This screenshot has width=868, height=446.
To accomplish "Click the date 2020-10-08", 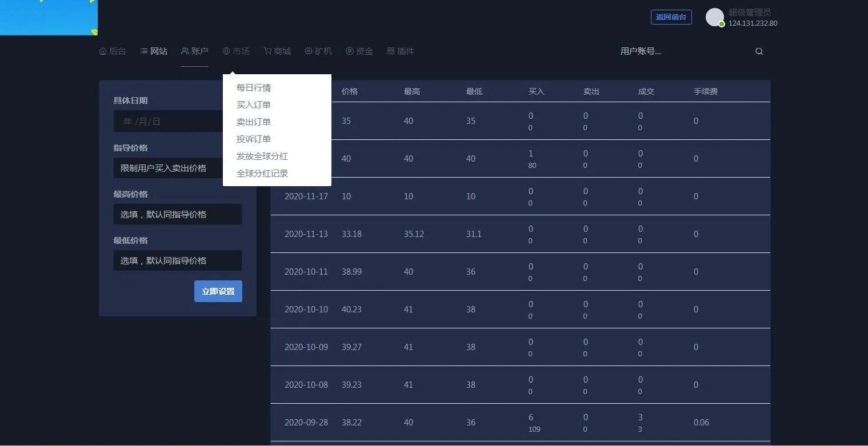I will (x=306, y=385).
